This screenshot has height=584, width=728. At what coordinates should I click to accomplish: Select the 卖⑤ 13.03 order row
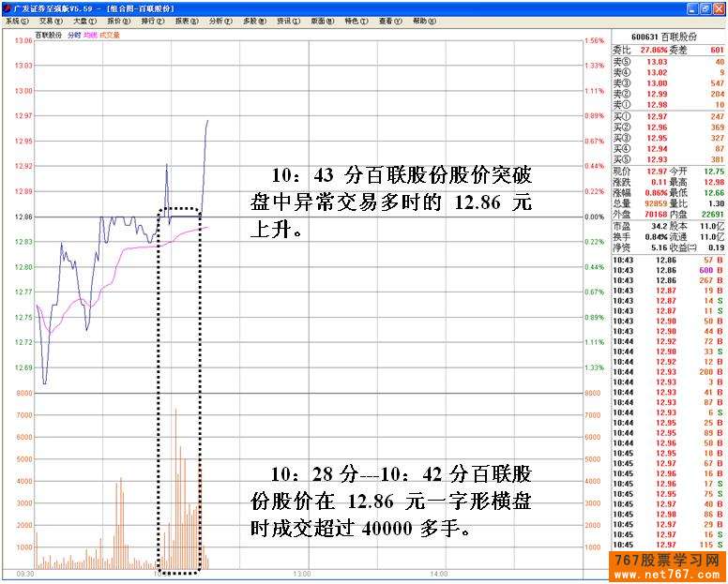tap(669, 62)
